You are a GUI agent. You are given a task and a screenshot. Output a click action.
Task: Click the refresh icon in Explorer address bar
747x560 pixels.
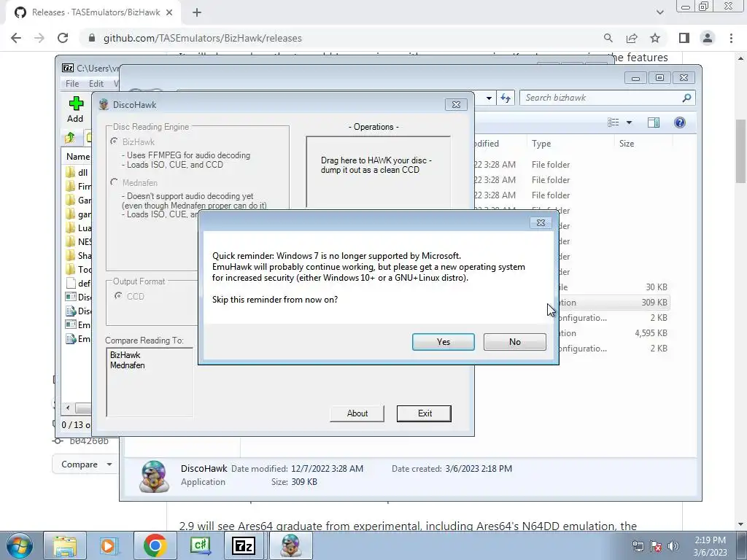(506, 98)
